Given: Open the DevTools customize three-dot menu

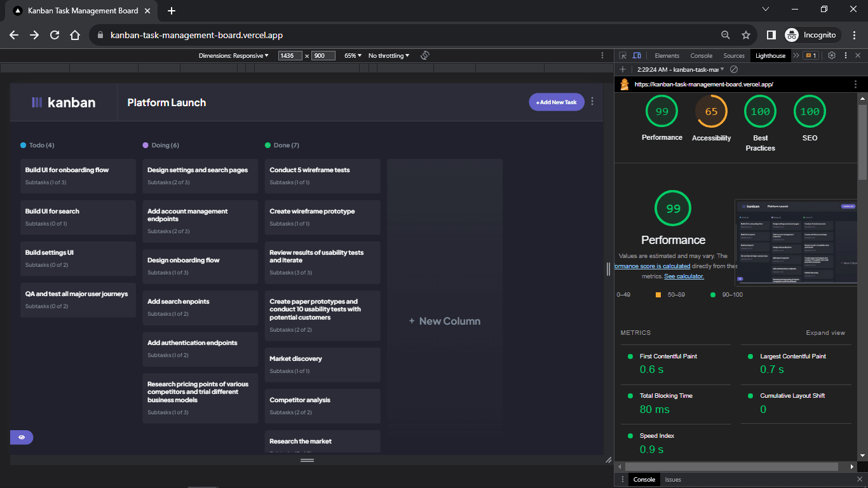Looking at the screenshot, I should tap(844, 56).
